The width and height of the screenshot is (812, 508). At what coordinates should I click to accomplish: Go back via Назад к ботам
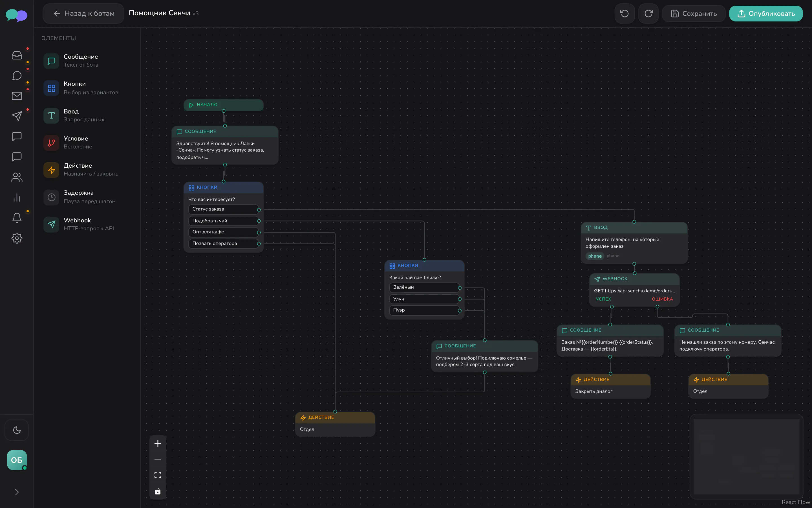pyautogui.click(x=83, y=14)
